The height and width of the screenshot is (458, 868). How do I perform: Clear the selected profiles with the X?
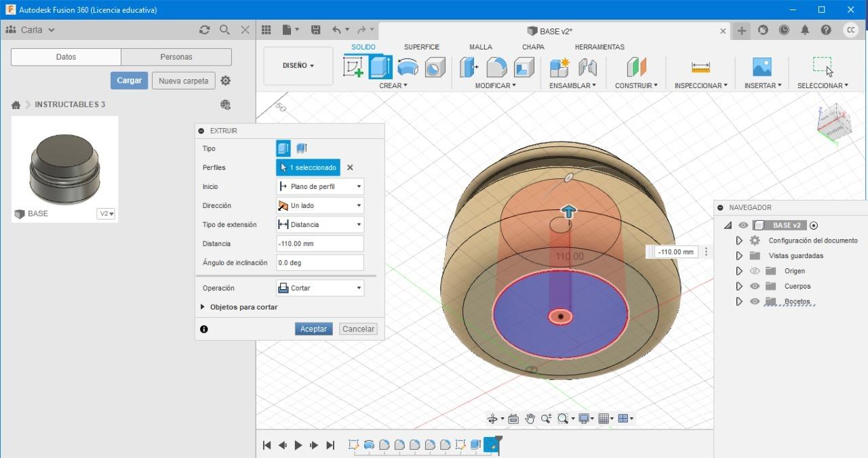[350, 167]
